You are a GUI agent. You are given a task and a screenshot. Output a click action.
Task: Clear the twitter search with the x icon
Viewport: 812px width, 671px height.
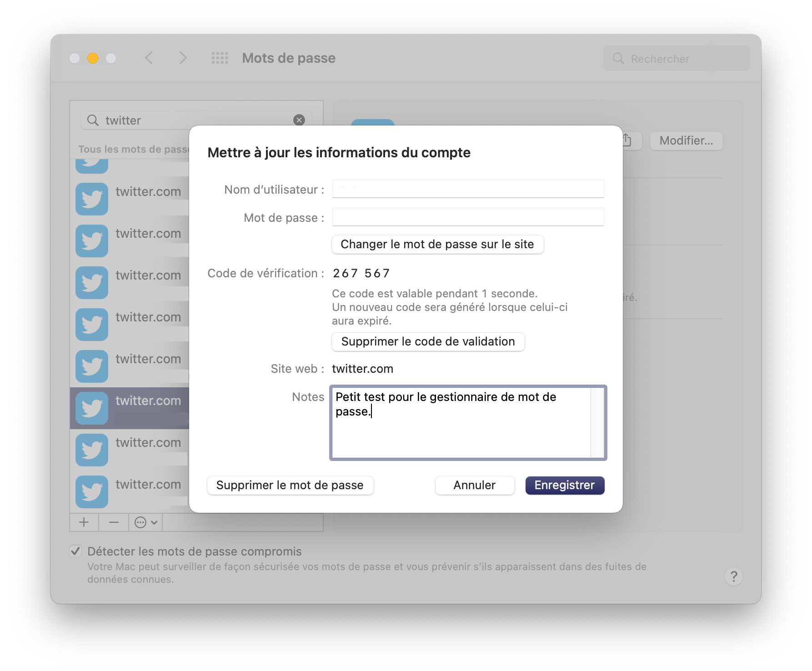click(299, 120)
